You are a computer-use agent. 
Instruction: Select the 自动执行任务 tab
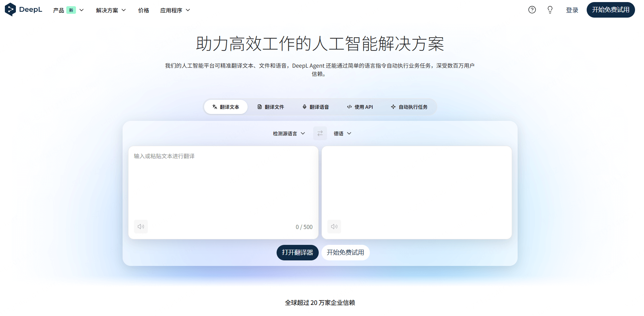point(410,107)
